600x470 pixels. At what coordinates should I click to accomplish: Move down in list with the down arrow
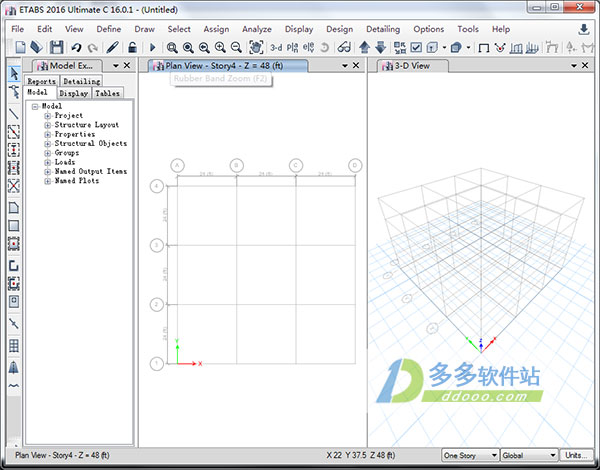click(x=380, y=47)
